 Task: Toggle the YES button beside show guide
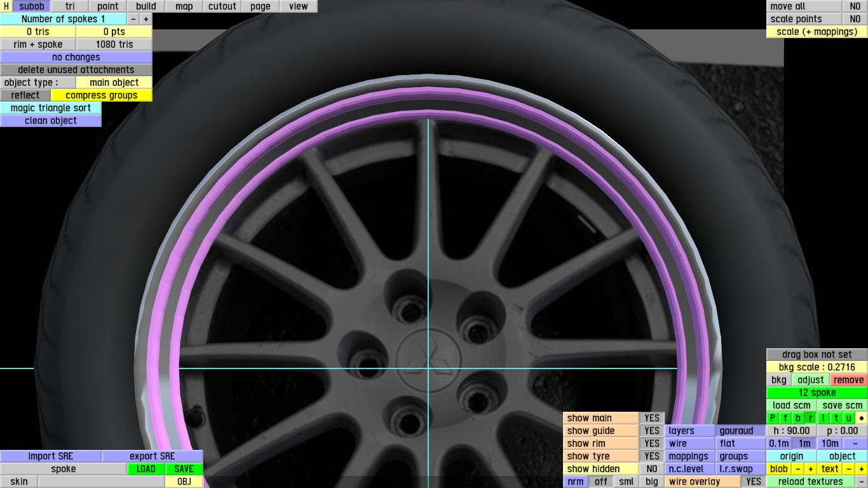coord(652,431)
